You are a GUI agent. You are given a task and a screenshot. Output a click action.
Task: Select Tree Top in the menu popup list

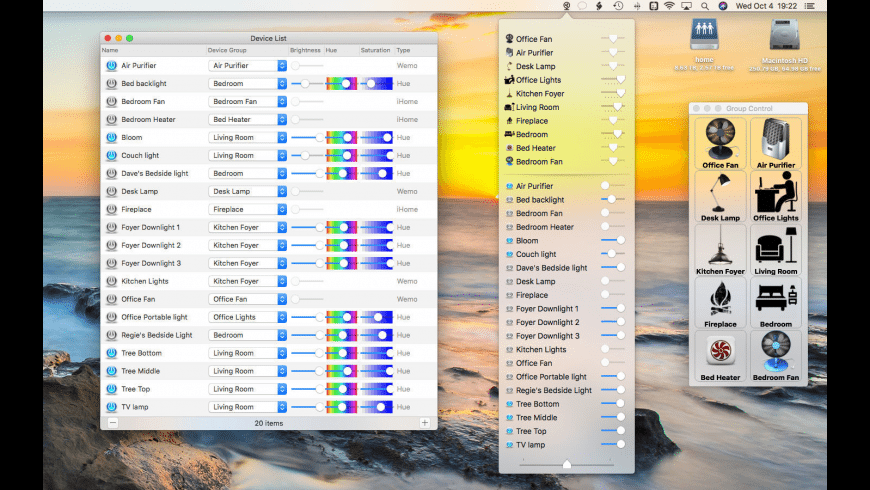529,431
